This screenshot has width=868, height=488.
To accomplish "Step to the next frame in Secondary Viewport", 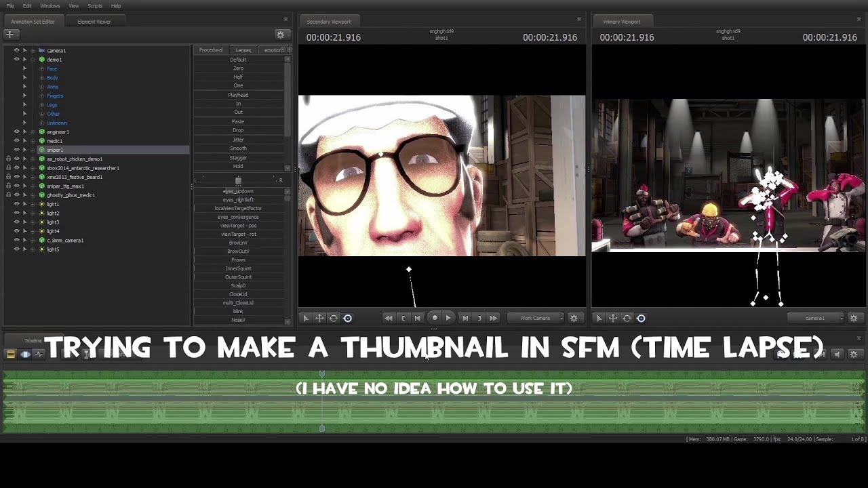I will click(465, 318).
